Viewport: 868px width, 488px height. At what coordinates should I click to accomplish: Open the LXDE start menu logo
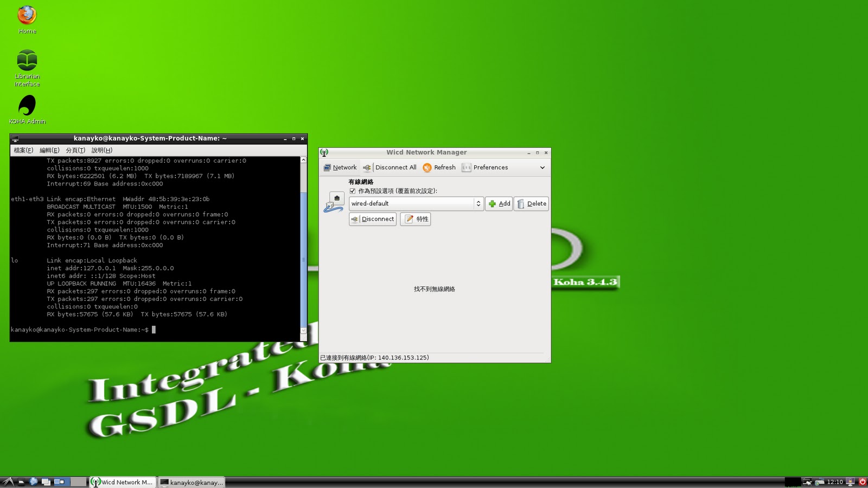8,482
